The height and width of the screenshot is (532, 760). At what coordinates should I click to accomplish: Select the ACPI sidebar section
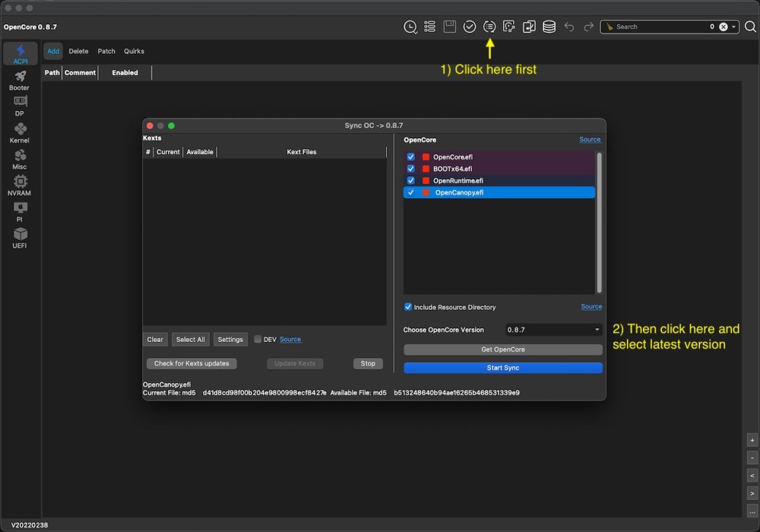click(21, 54)
